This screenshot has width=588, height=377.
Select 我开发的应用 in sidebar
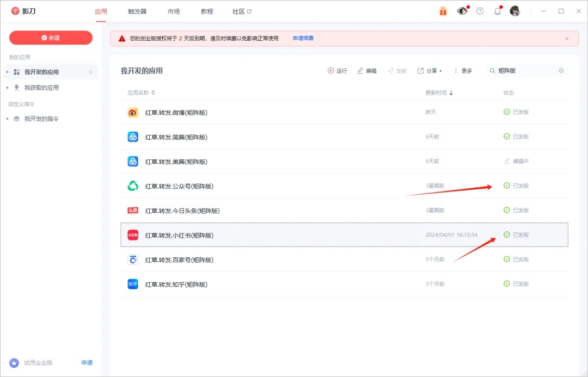pos(51,72)
